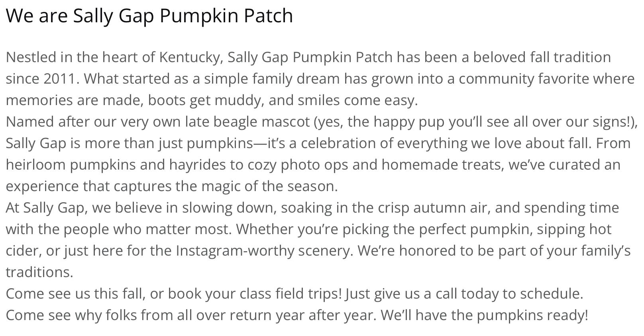Click the phrase 'pumpkins ready!'

(x=532, y=315)
